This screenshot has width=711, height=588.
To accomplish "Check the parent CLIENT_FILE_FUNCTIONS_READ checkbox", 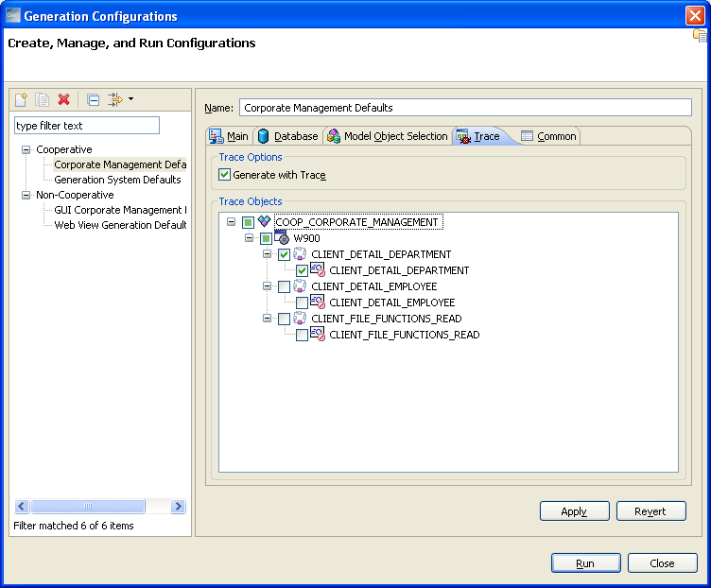I will click(284, 319).
